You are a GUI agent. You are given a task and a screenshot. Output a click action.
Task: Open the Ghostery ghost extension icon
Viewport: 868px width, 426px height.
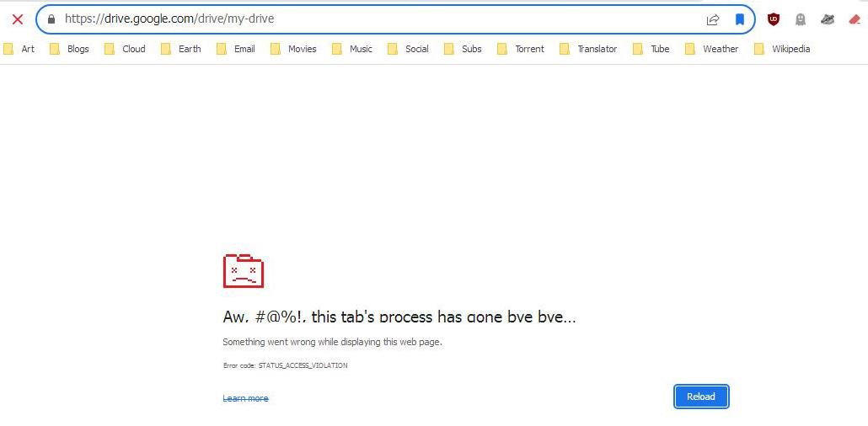click(800, 19)
